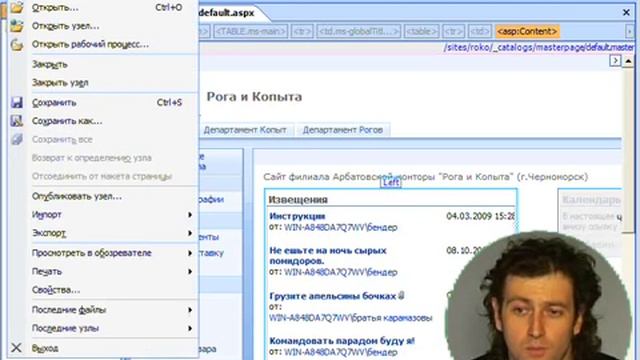Click the братья карамазовы author link

point(351,318)
